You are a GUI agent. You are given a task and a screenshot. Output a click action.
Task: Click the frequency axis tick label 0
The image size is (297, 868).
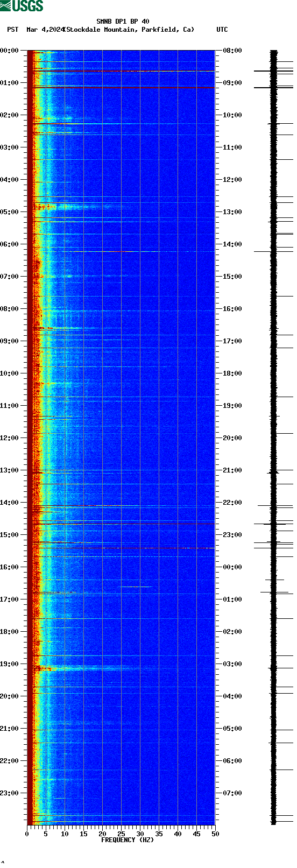[x=27, y=834]
